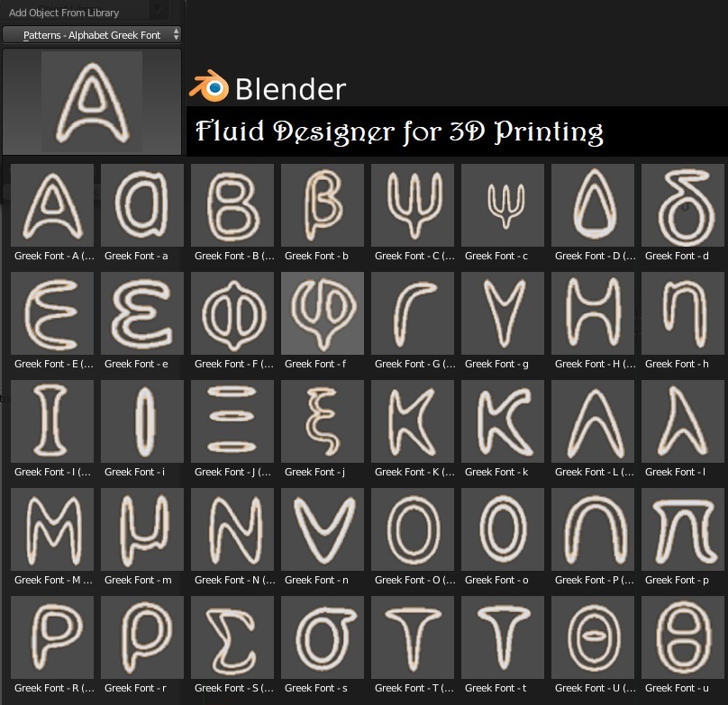This screenshot has height=705, width=728.
Task: Choose the Greek Font - p pi icon
Action: [683, 529]
